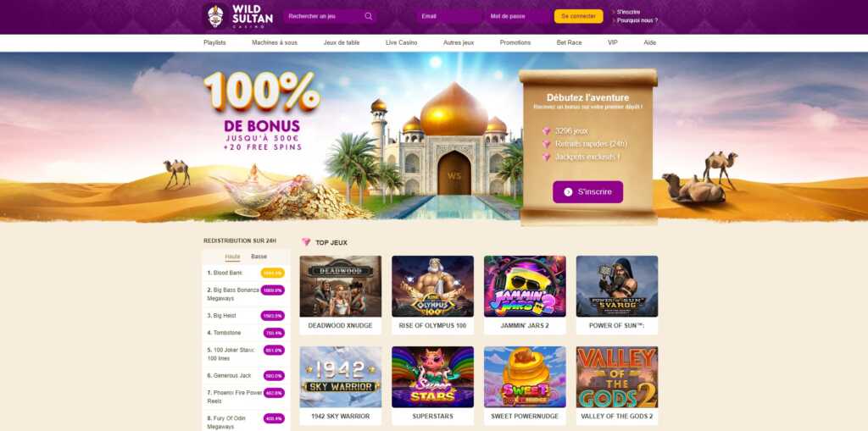Open the Valley of the Gods 2 thumbnail
Viewport: 868px width, 431px height.
(617, 377)
